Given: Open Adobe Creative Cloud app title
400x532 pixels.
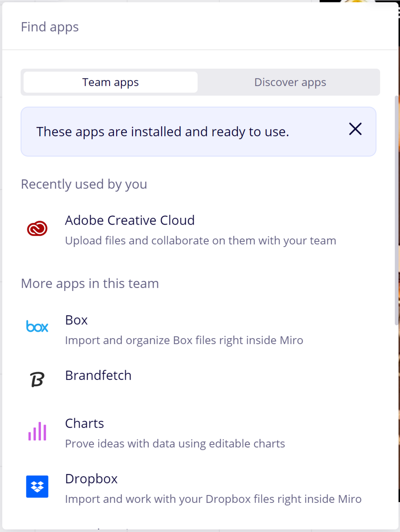Looking at the screenshot, I should [130, 220].
